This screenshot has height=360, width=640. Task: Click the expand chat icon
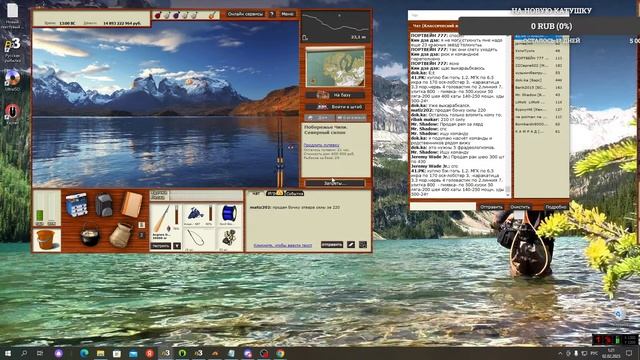363,244
